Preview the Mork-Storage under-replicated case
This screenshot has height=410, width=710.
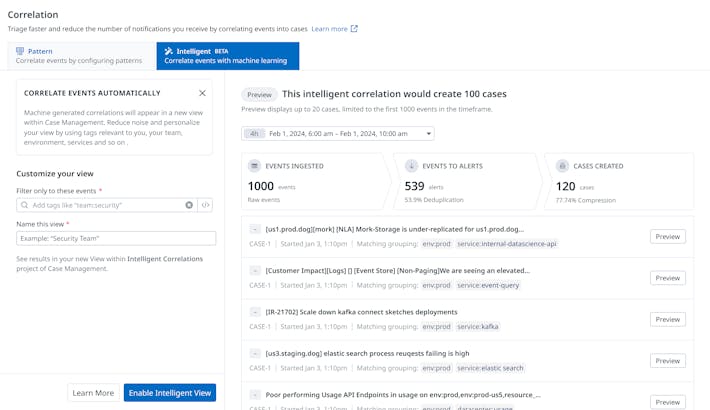(668, 236)
